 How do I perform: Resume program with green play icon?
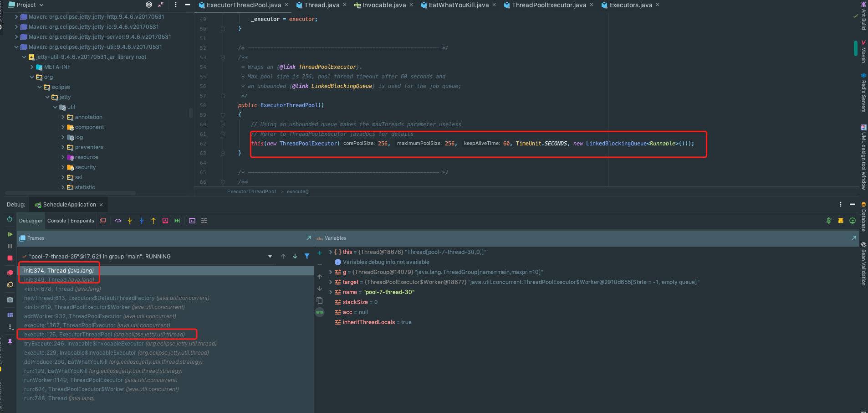click(10, 234)
